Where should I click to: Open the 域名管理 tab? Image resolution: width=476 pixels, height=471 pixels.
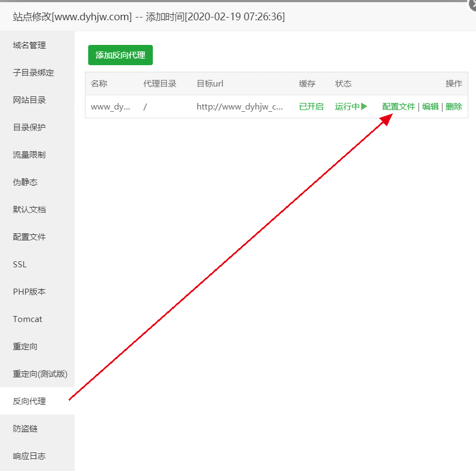click(x=29, y=45)
